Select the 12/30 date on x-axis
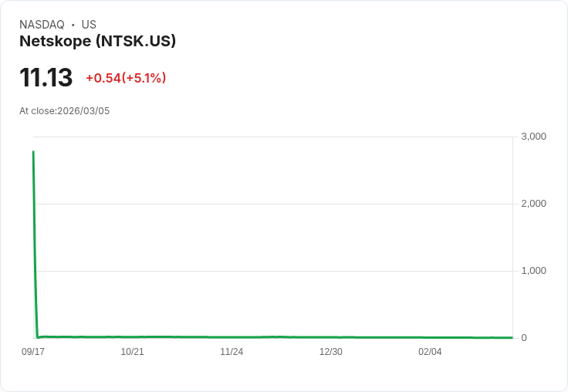The height and width of the screenshot is (392, 568). point(331,352)
